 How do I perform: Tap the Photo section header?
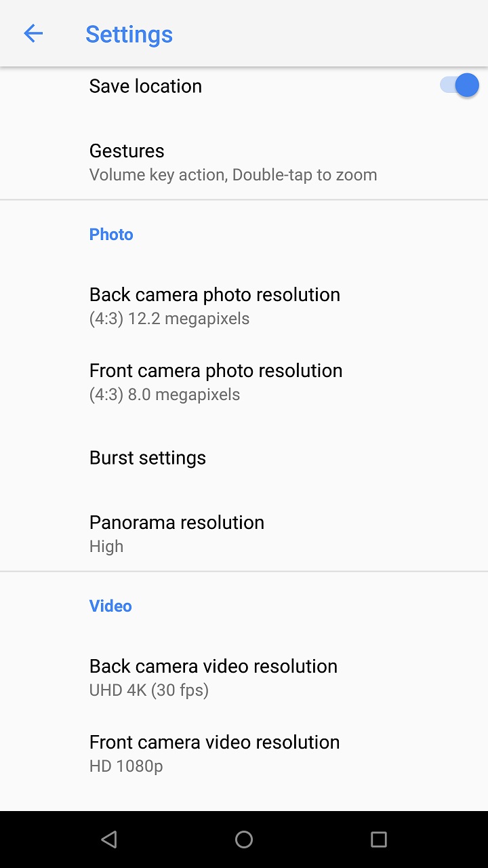[x=111, y=235]
